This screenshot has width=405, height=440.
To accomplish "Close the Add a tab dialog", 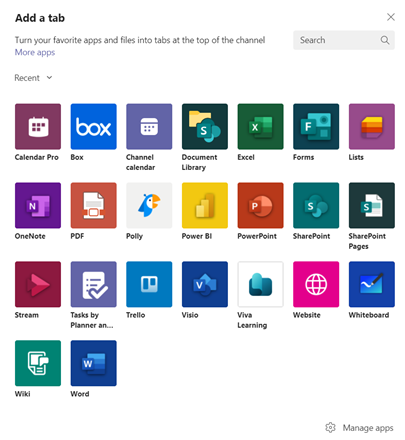I will [x=391, y=17].
